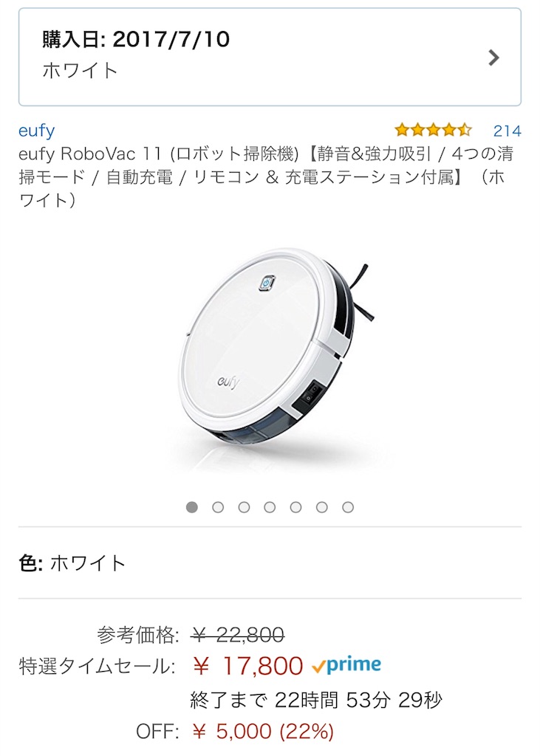Select the fourth image carousel dot
This screenshot has height=756, width=540.
(270, 507)
